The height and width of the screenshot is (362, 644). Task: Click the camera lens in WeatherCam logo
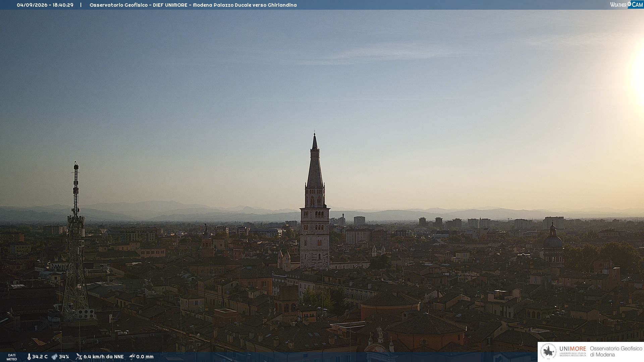tap(629, 4)
